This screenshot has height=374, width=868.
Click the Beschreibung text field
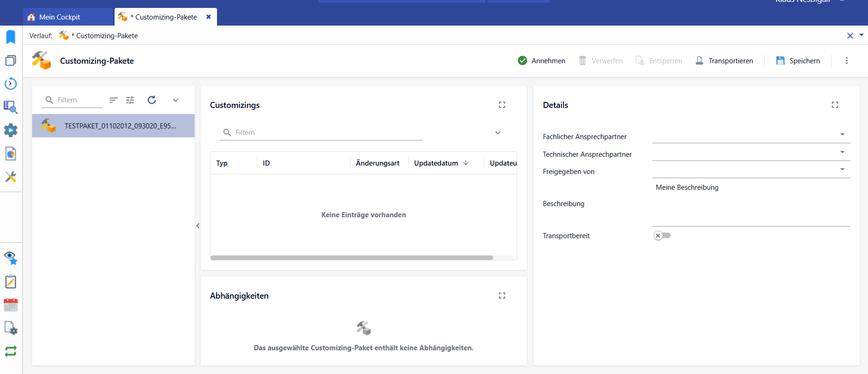tap(751, 204)
